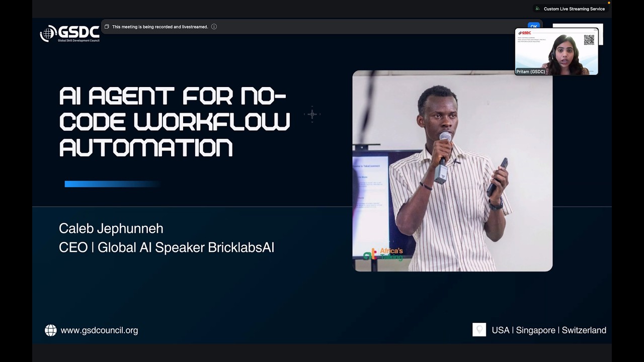Click the green live streaming signal icon
The width and height of the screenshot is (644, 362).
[537, 9]
